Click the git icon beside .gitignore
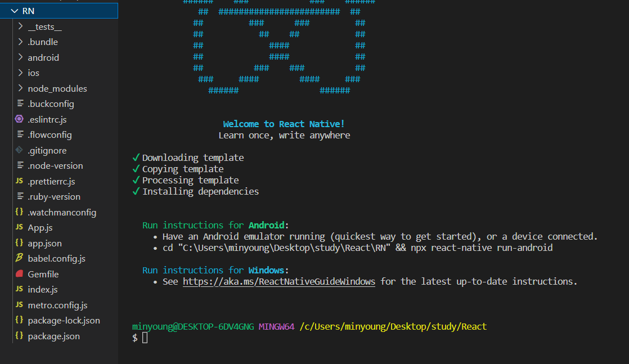The height and width of the screenshot is (364, 629). pos(19,150)
